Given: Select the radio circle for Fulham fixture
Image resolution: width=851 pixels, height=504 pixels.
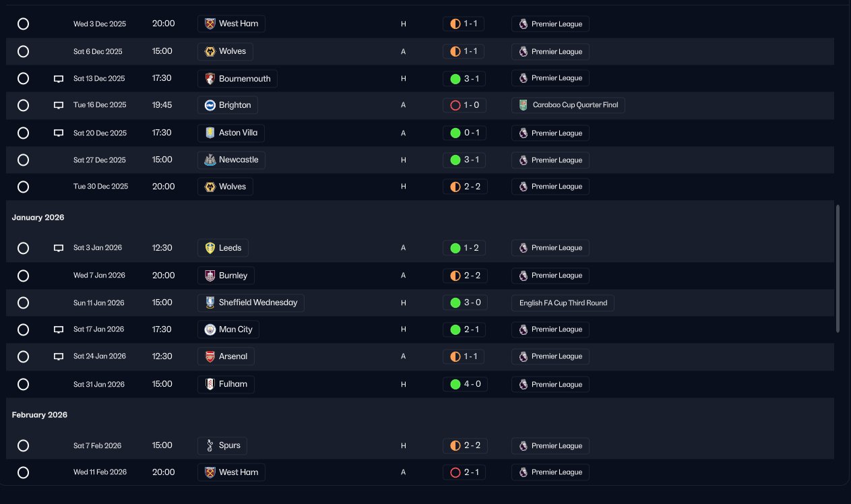Looking at the screenshot, I should (23, 384).
